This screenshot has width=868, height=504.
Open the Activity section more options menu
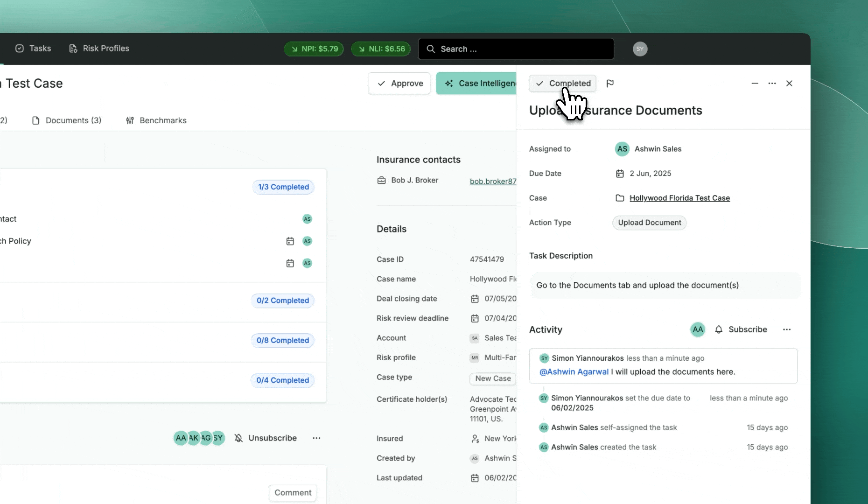click(787, 329)
